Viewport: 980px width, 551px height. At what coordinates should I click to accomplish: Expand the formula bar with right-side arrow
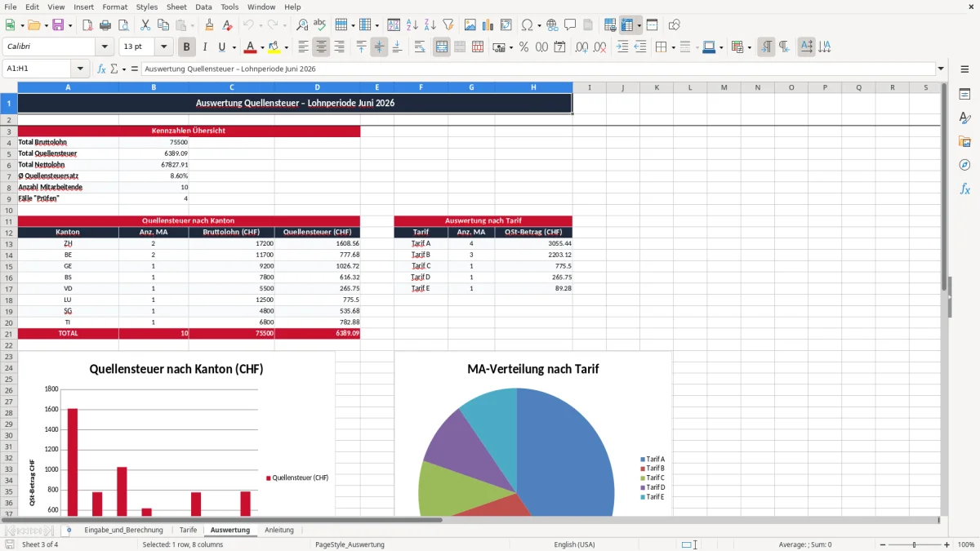(941, 69)
